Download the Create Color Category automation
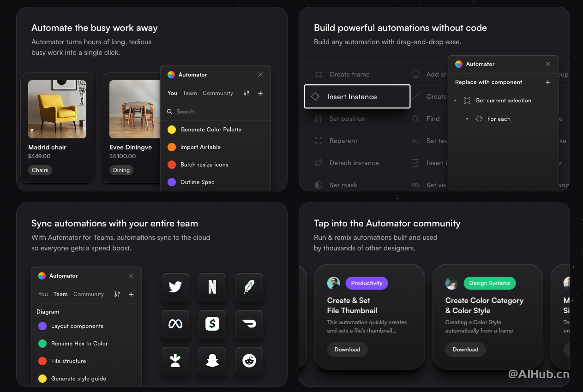Image resolution: width=583 pixels, height=392 pixels. [465, 350]
